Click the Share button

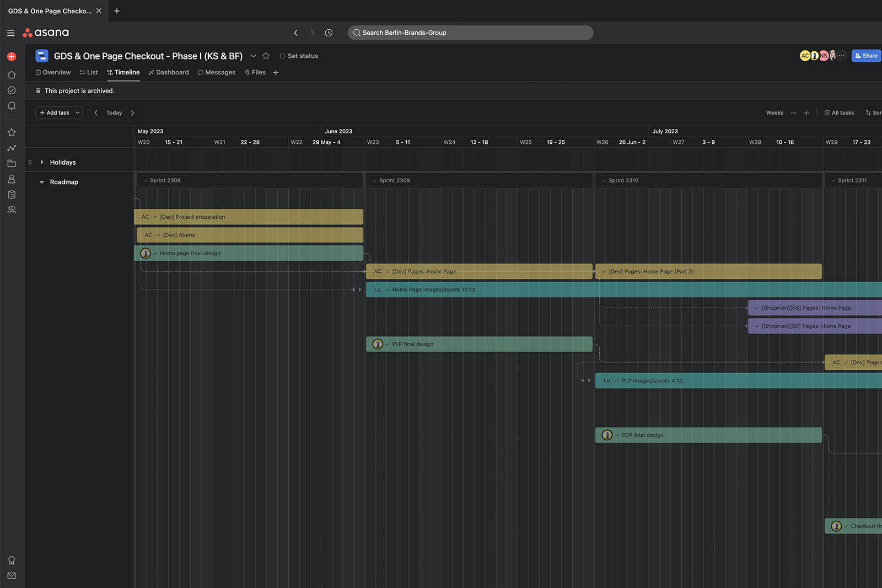tap(866, 56)
